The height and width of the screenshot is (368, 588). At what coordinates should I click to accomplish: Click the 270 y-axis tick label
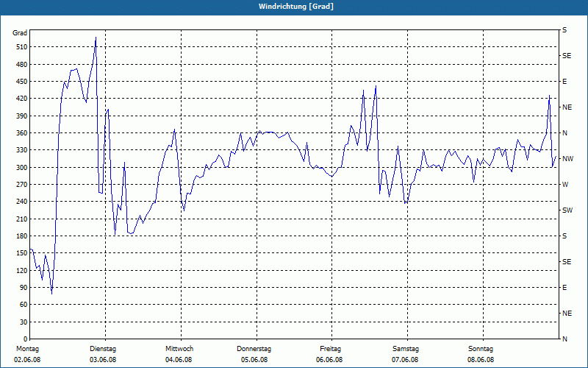pos(21,185)
